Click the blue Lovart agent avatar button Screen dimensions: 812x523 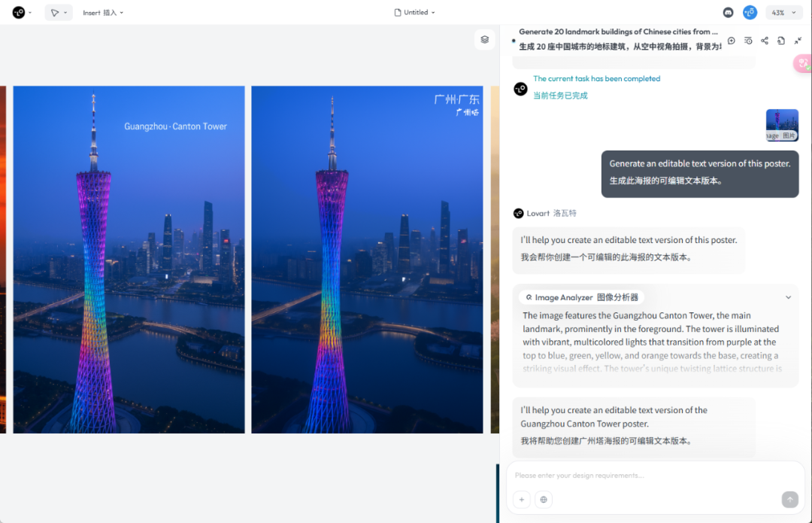[750, 13]
